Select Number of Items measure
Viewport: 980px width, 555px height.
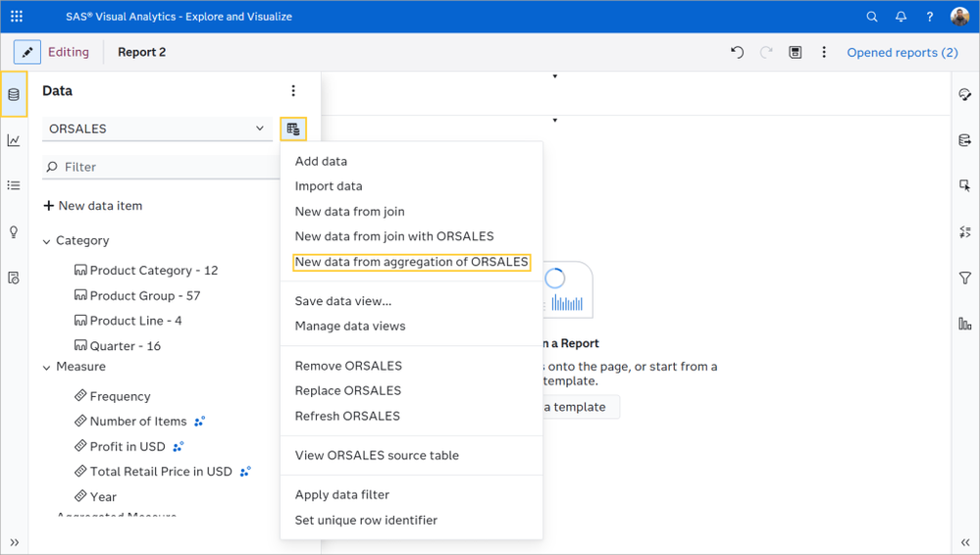(130, 422)
